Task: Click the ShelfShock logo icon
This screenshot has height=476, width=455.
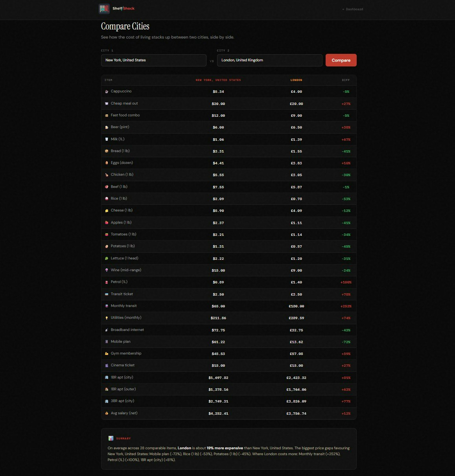Action: (x=104, y=9)
